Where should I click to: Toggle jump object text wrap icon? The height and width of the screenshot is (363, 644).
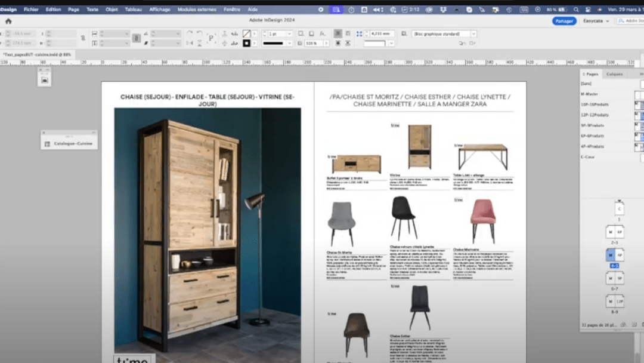coord(348,43)
